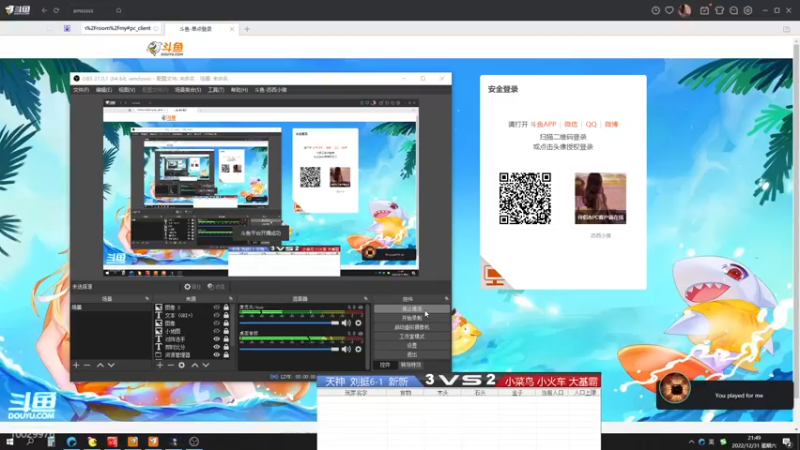
Task: Go back in the Douyu client
Action: pyautogui.click(x=44, y=10)
